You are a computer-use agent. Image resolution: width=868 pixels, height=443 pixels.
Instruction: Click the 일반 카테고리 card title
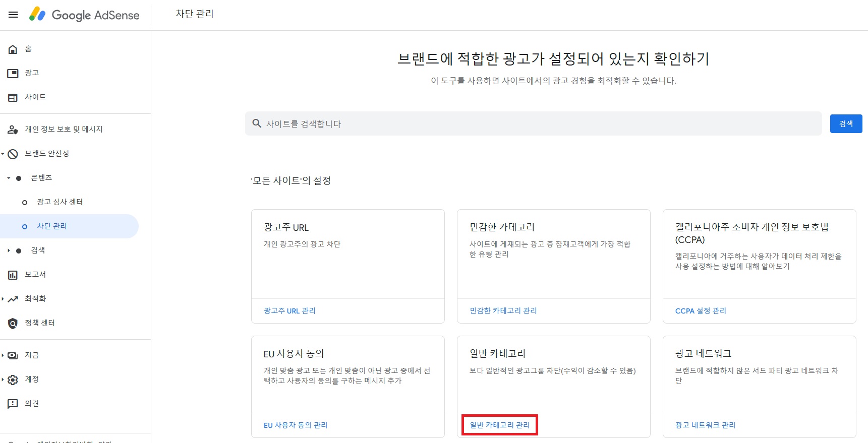(x=497, y=354)
